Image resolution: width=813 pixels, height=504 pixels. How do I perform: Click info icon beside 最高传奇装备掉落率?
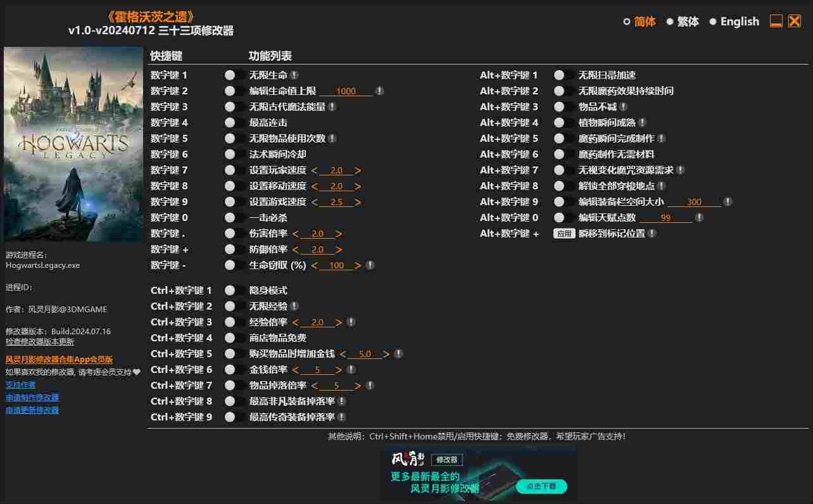click(x=341, y=417)
